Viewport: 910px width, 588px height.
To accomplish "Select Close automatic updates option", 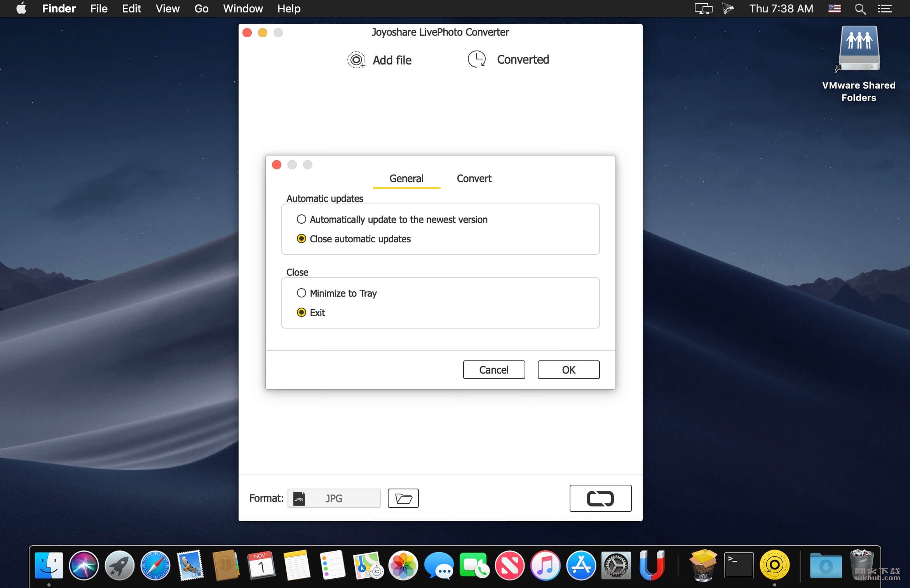I will click(354, 239).
